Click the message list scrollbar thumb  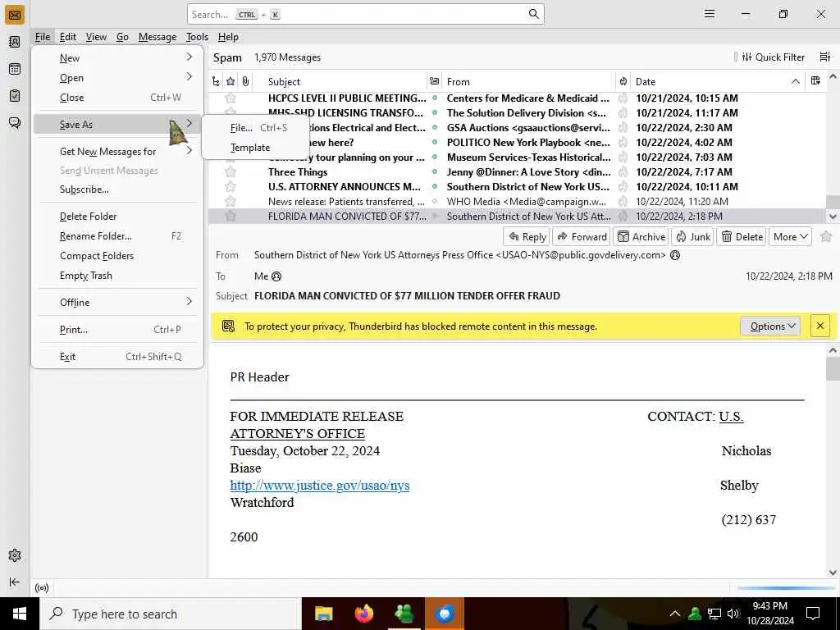coord(833,202)
